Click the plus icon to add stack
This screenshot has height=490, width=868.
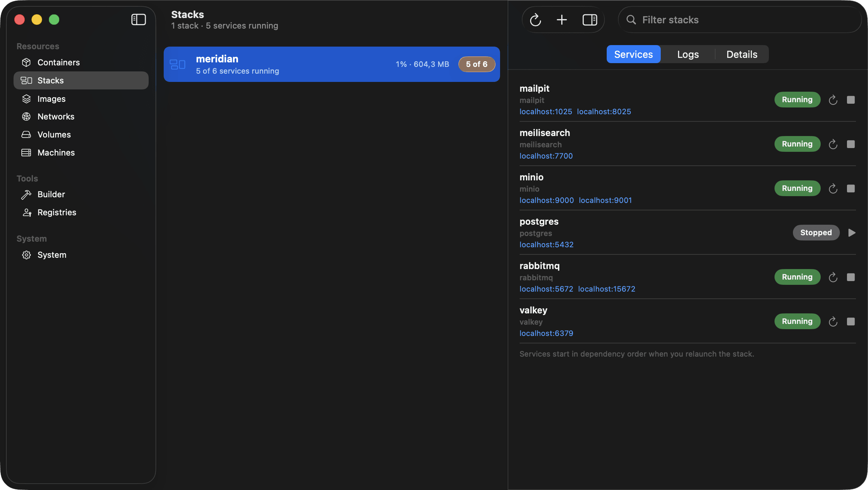tap(562, 20)
